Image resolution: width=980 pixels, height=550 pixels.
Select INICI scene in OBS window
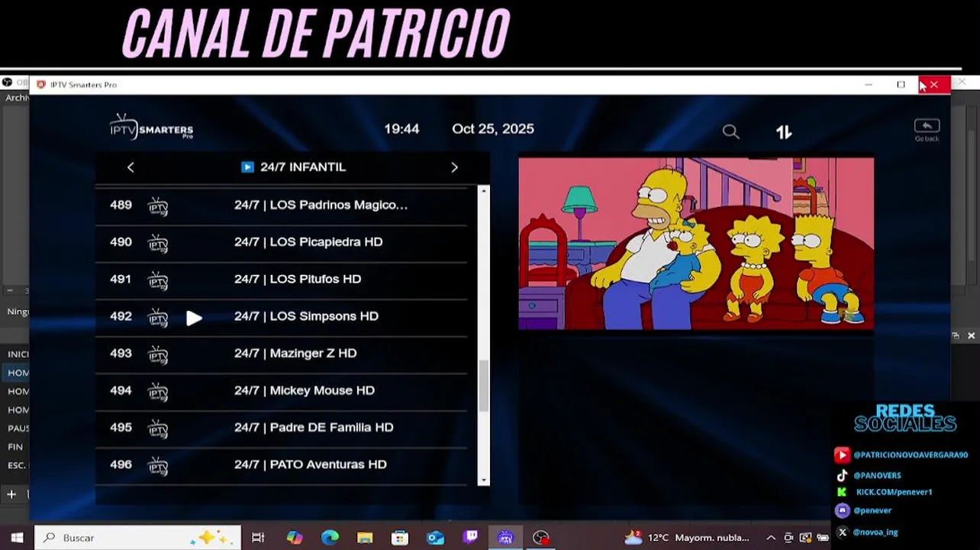tap(18, 354)
